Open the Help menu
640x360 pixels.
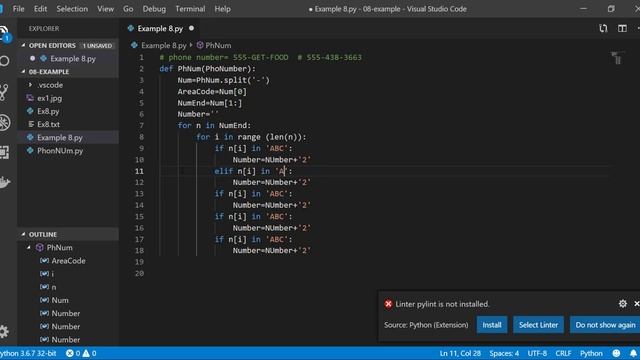point(222,9)
